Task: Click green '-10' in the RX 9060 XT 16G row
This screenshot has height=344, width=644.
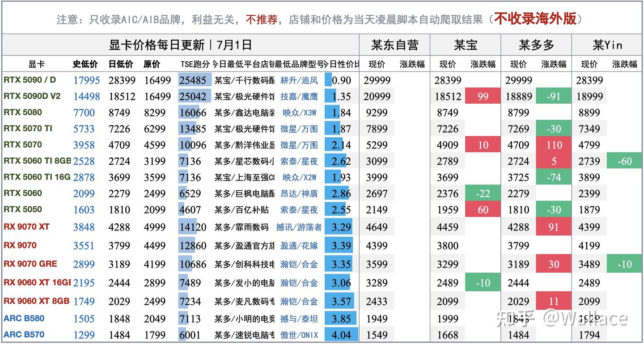Action: pos(483,283)
